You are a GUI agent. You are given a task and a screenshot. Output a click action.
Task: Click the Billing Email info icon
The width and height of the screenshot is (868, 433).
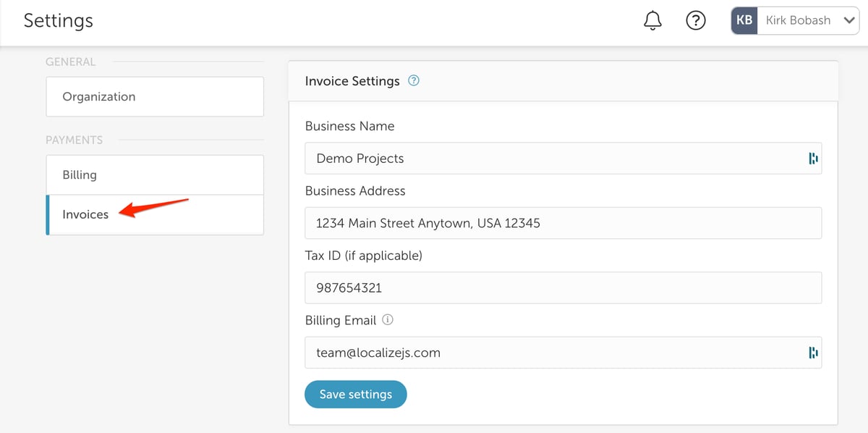pos(388,320)
